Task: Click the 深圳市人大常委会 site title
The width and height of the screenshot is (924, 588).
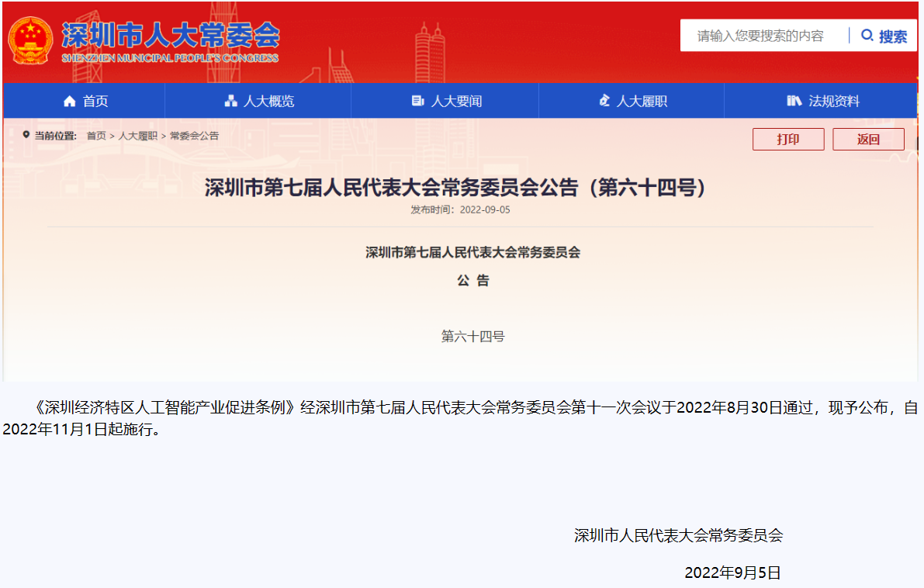Action: click(x=171, y=35)
